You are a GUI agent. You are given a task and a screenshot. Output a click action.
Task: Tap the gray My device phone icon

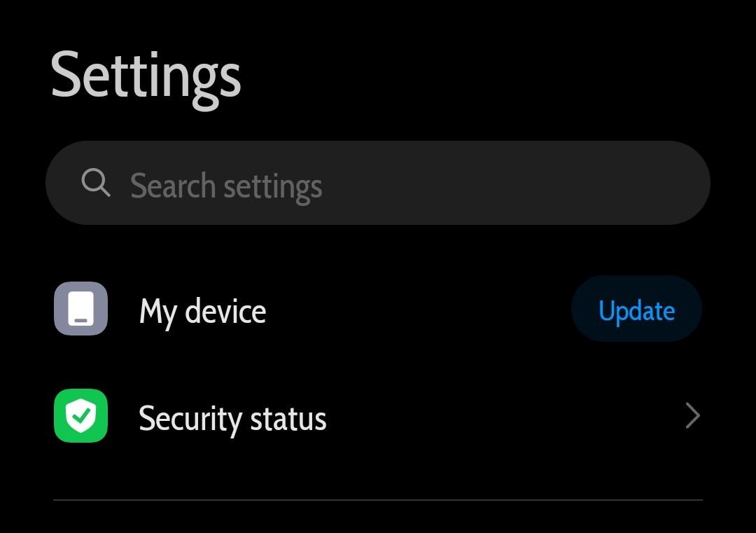coord(80,309)
